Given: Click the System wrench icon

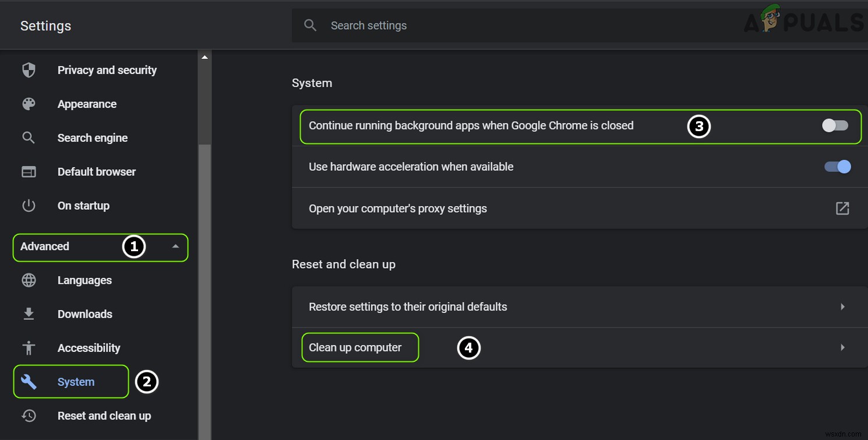Looking at the screenshot, I should [29, 382].
